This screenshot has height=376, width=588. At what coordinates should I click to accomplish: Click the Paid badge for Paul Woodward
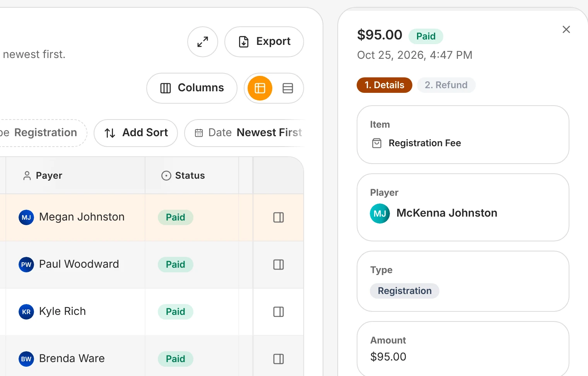[176, 265]
